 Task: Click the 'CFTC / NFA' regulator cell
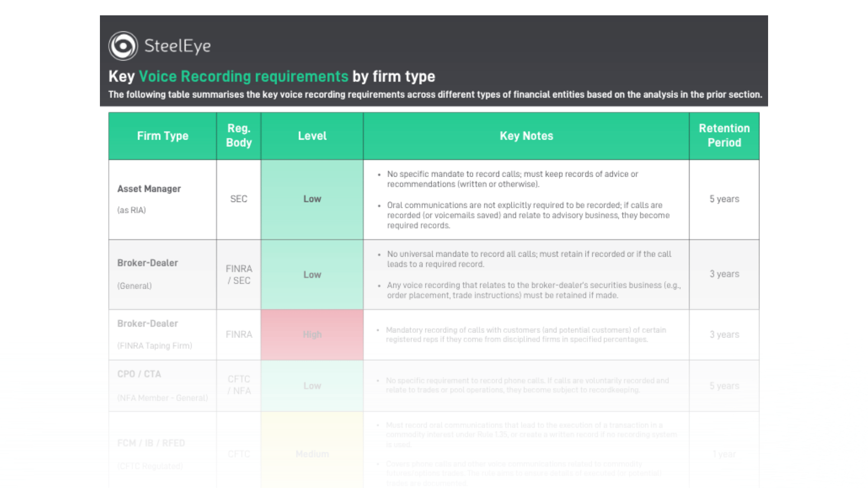238,385
